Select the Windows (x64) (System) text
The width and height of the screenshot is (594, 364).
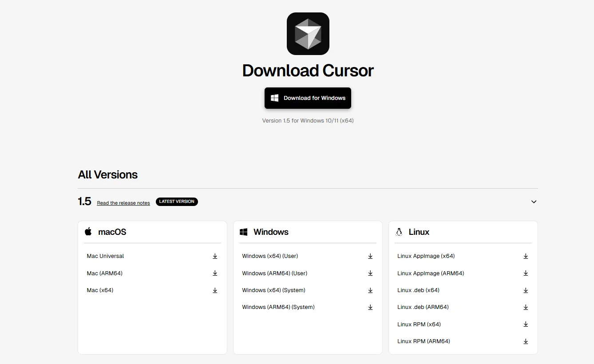pos(273,290)
